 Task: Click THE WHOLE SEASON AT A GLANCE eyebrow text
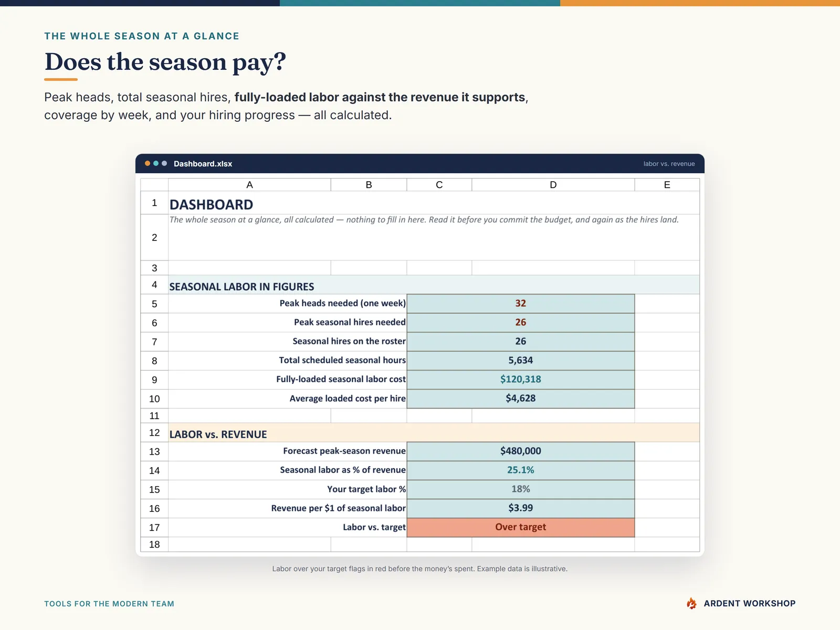pyautogui.click(x=142, y=36)
